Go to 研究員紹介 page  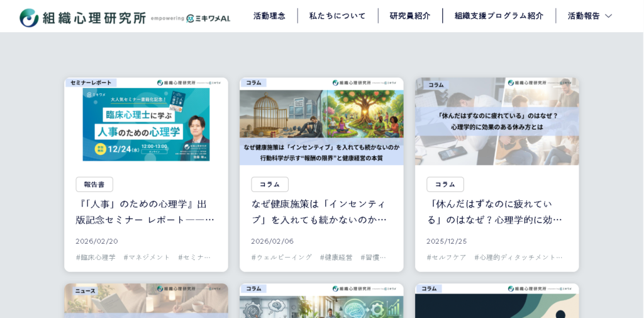410,16
